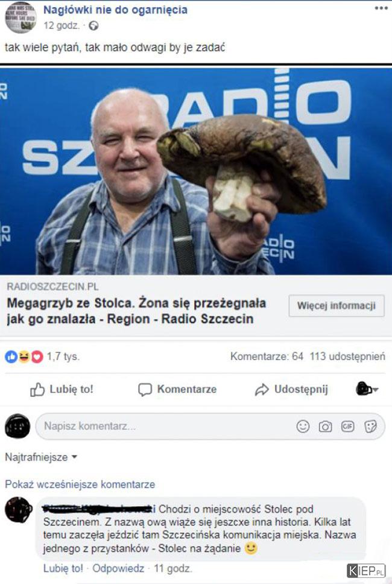
Task: Click Odpowiedz under the comment
Action: click(x=118, y=568)
